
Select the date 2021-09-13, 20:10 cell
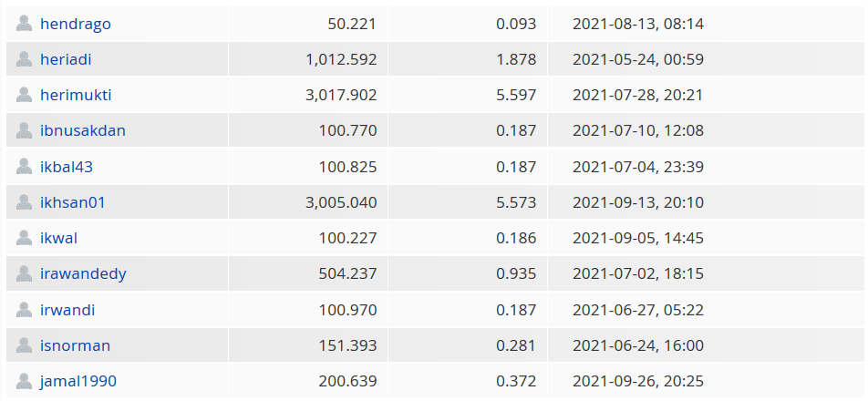tap(638, 202)
